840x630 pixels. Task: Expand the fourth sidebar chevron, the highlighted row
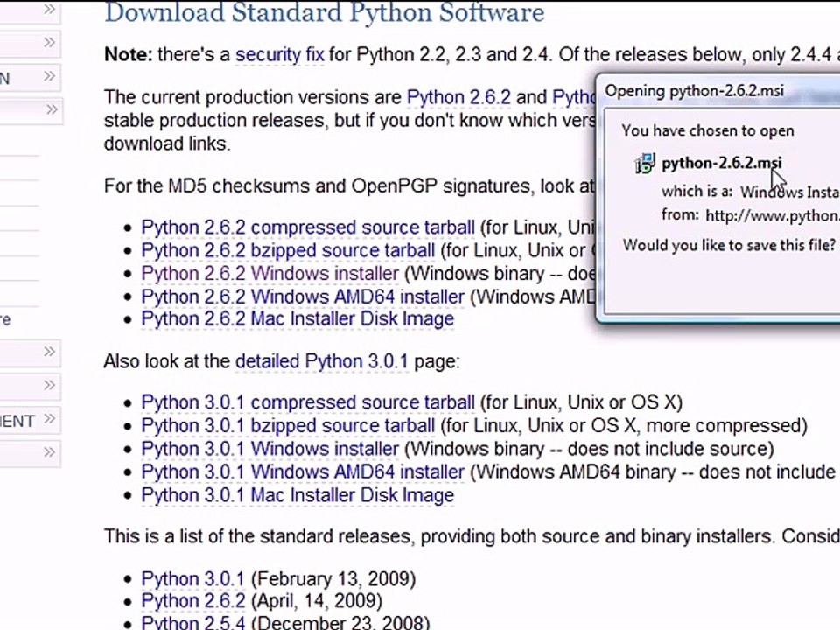point(52,110)
